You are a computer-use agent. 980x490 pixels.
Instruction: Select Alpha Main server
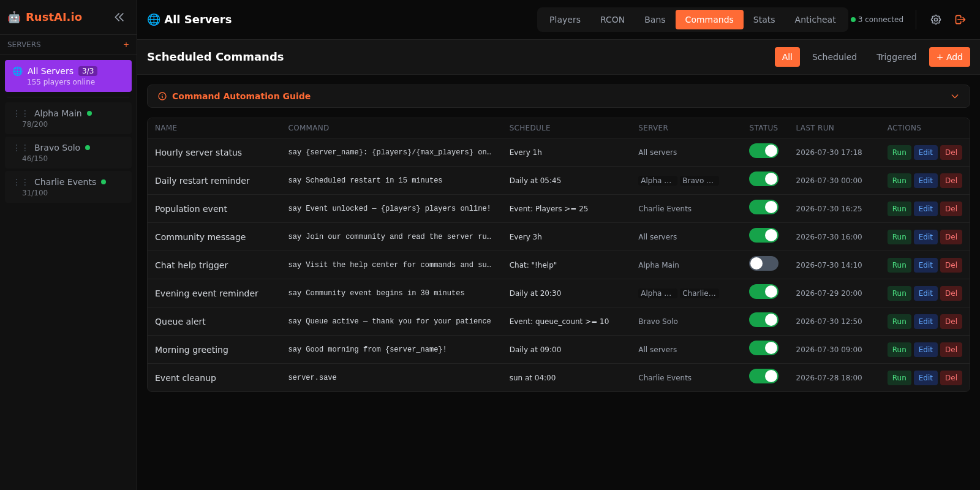pos(68,118)
